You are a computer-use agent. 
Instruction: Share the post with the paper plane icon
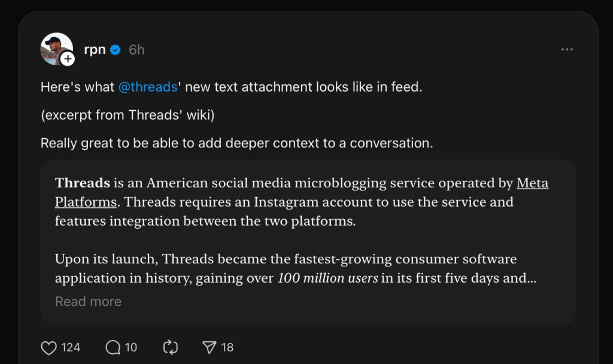tap(209, 347)
